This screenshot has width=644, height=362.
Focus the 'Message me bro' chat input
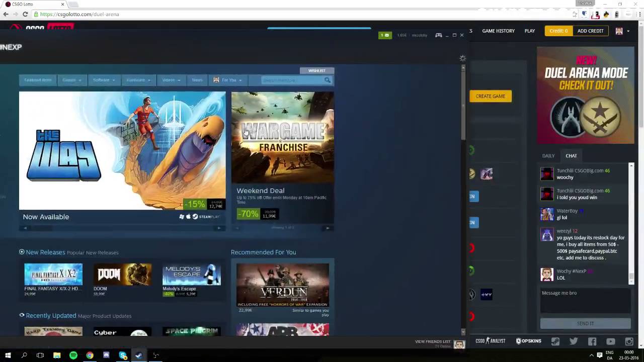click(x=585, y=301)
